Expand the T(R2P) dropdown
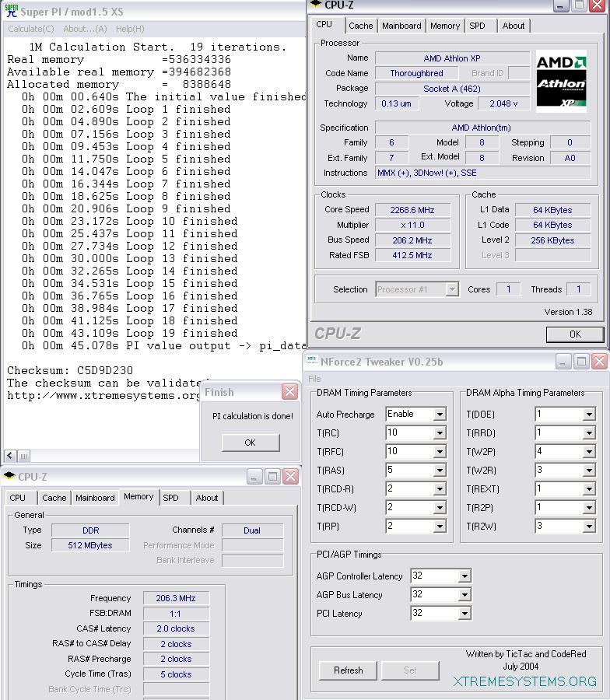Viewport: 610px width, 700px height. pos(589,508)
